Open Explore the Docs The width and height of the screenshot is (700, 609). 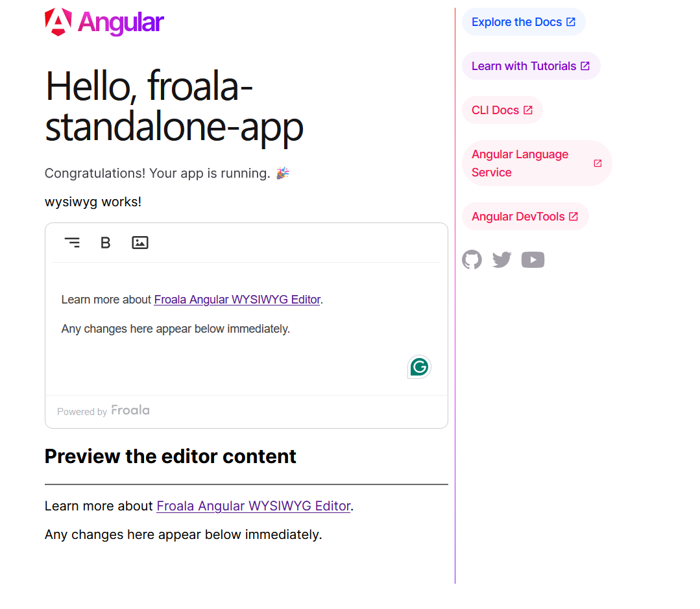tap(524, 21)
